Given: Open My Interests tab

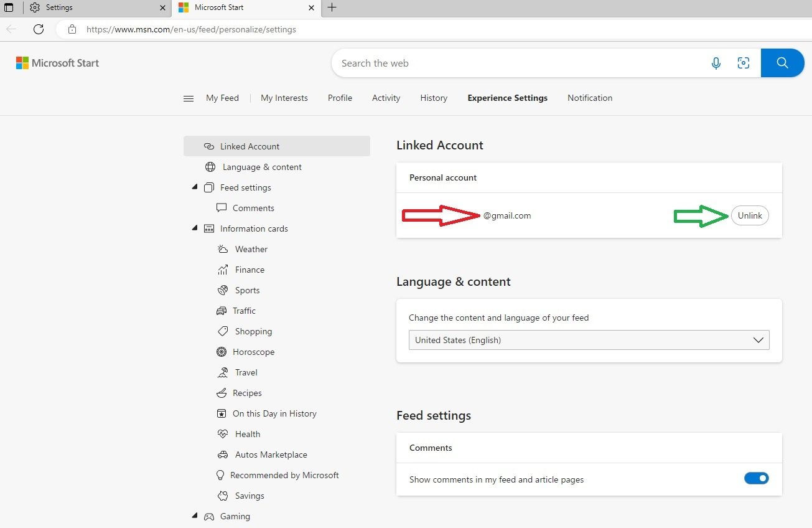Looking at the screenshot, I should (x=284, y=98).
